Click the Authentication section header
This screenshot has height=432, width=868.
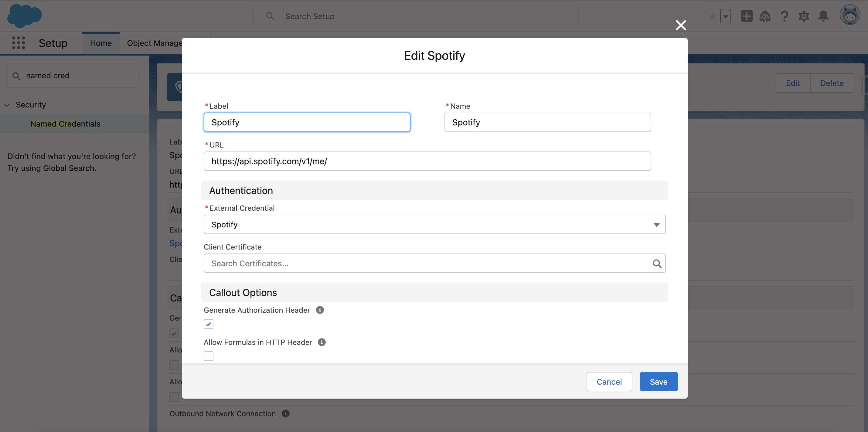click(434, 190)
